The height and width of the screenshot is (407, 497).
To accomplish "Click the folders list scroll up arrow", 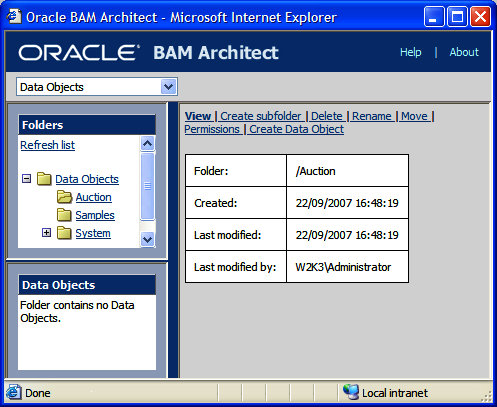I will (x=147, y=144).
